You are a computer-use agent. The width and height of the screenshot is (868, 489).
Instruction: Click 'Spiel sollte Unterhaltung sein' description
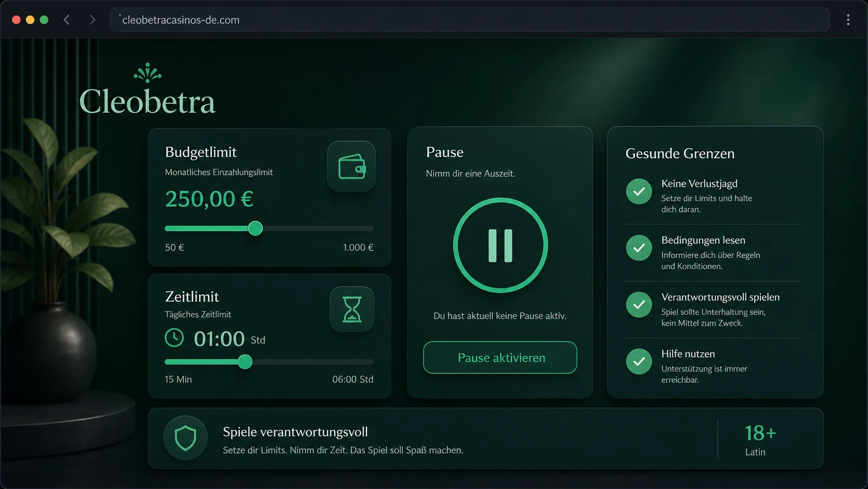tap(713, 312)
